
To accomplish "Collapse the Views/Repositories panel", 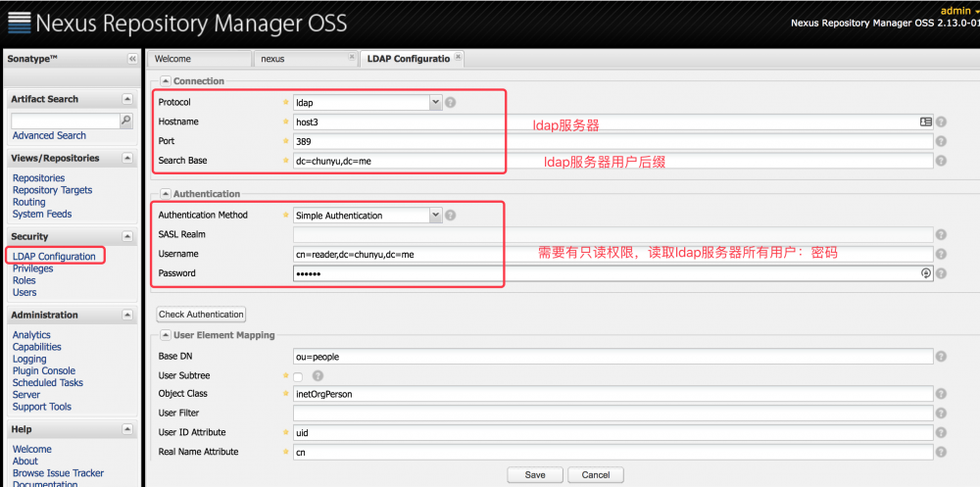I will click(127, 158).
